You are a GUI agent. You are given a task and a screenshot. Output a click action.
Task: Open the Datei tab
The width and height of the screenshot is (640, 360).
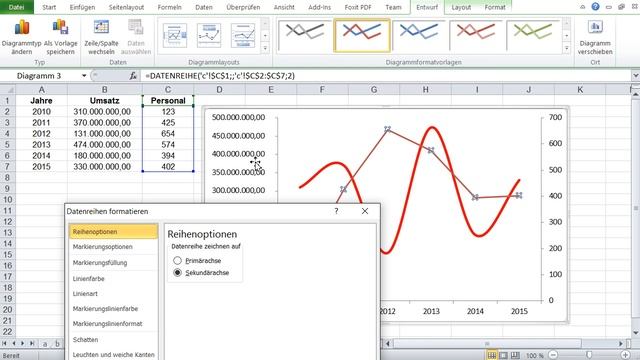(16, 7)
